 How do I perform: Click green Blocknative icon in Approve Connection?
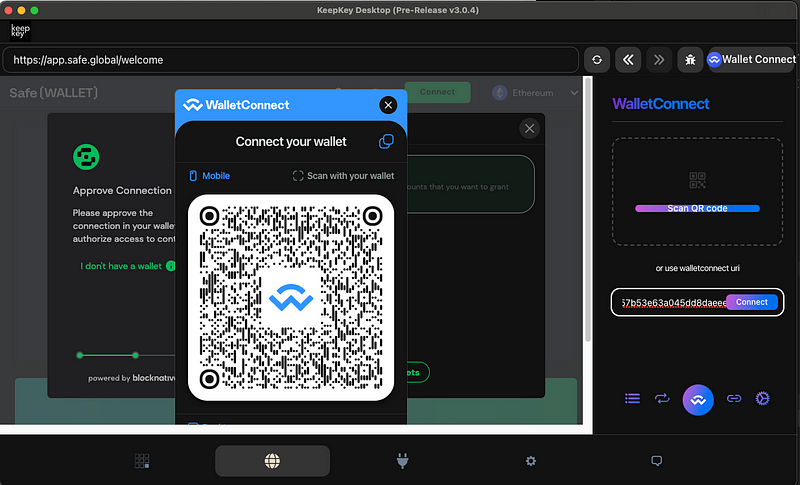[x=86, y=157]
